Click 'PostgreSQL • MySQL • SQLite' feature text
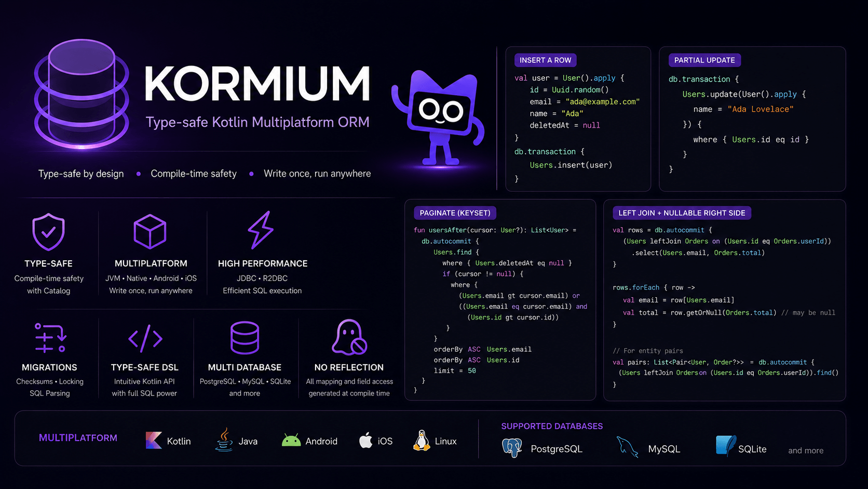This screenshot has width=868, height=489. pos(245,381)
